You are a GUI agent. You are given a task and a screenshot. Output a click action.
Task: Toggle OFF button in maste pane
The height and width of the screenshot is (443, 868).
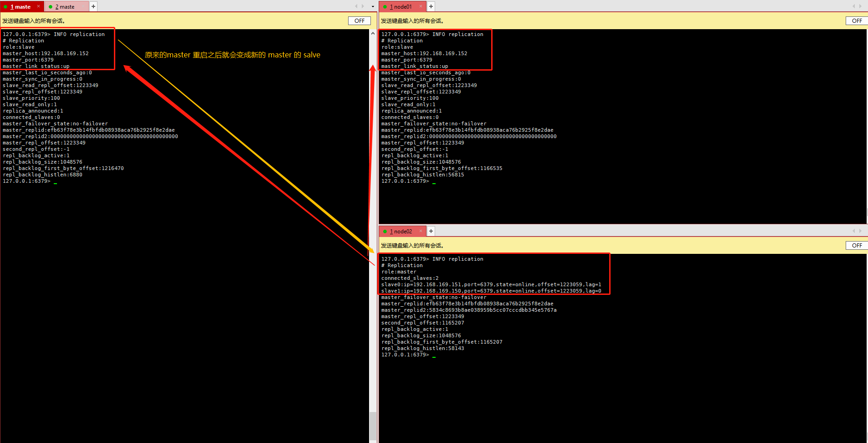360,21
